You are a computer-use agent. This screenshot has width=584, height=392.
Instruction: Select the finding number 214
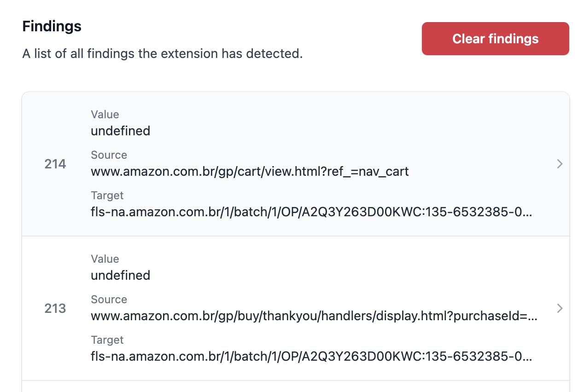click(x=55, y=164)
